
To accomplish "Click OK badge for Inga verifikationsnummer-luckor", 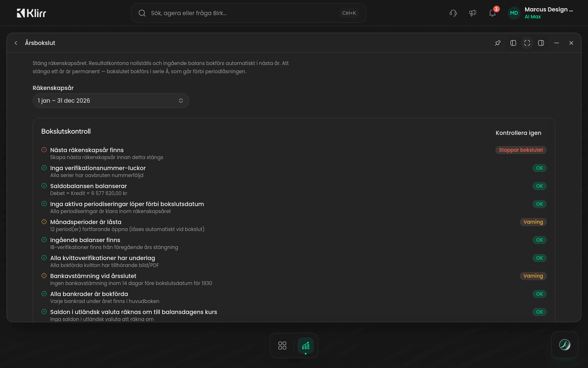I will [539, 168].
